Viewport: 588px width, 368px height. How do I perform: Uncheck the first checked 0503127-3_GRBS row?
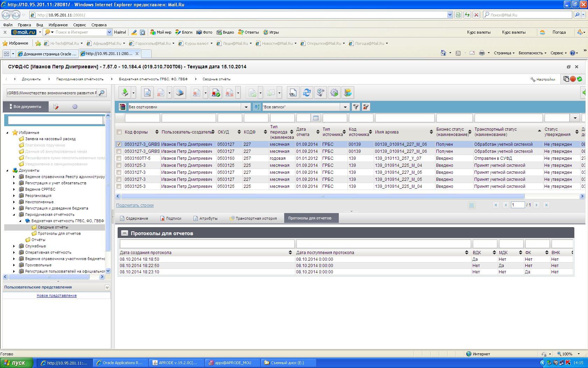click(x=119, y=144)
